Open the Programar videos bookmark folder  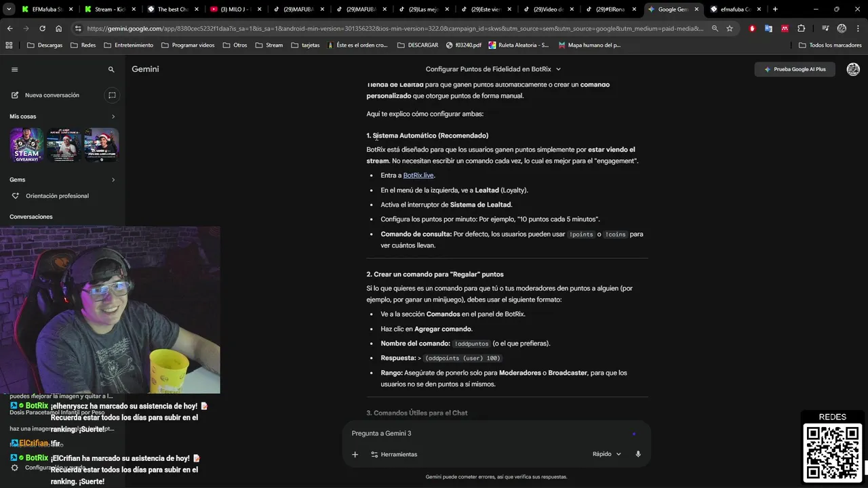(188, 45)
